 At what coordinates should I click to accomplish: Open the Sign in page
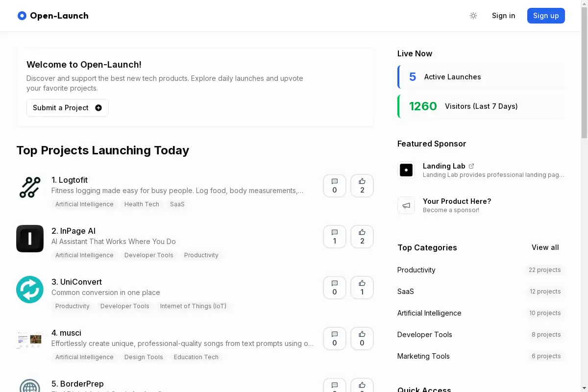pos(504,16)
